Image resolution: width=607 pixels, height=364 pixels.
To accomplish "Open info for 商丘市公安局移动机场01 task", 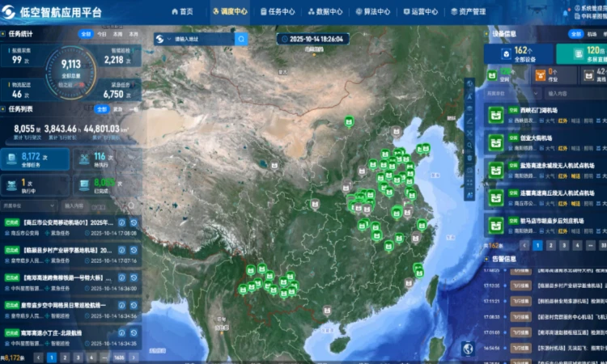I will (x=121, y=222).
